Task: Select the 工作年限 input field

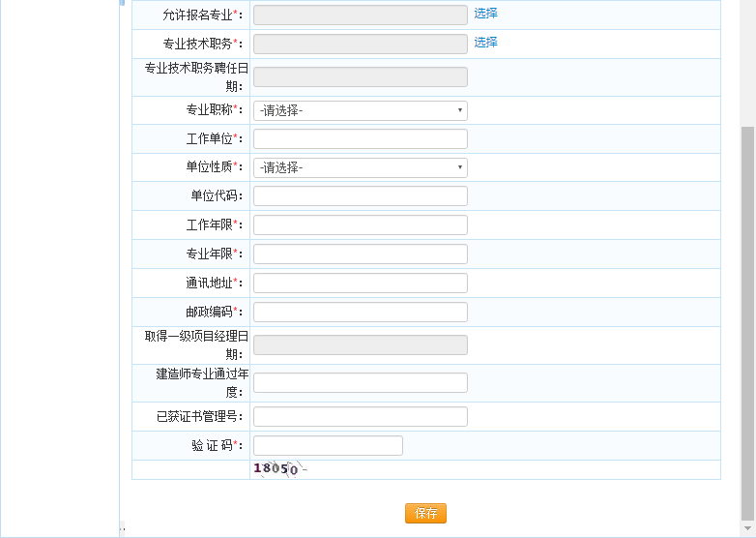Action: pyautogui.click(x=360, y=224)
